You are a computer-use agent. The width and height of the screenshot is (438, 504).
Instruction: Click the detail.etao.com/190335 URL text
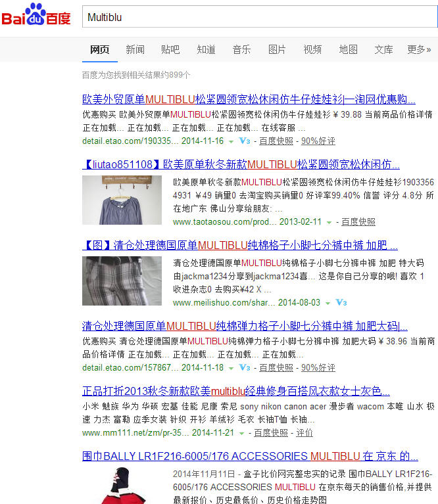pos(130,141)
